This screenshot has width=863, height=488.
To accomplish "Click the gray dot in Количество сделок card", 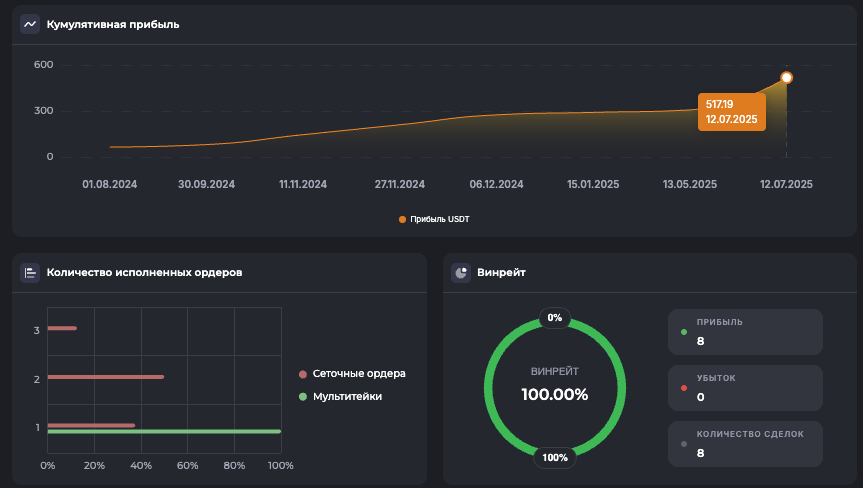I will click(684, 444).
